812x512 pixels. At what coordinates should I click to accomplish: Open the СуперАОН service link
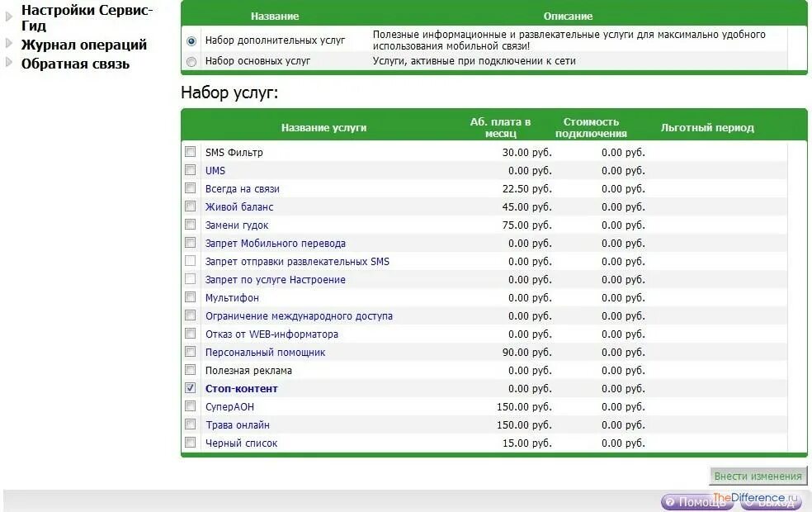(x=230, y=406)
